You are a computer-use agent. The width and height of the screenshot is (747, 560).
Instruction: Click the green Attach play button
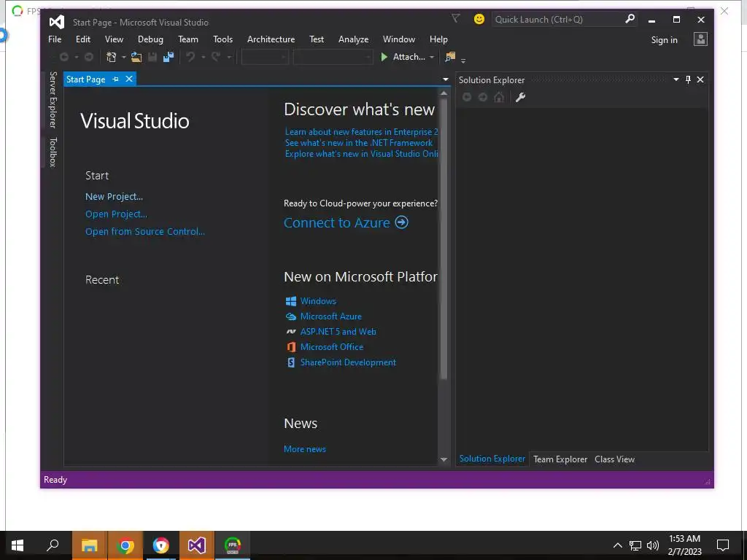384,57
